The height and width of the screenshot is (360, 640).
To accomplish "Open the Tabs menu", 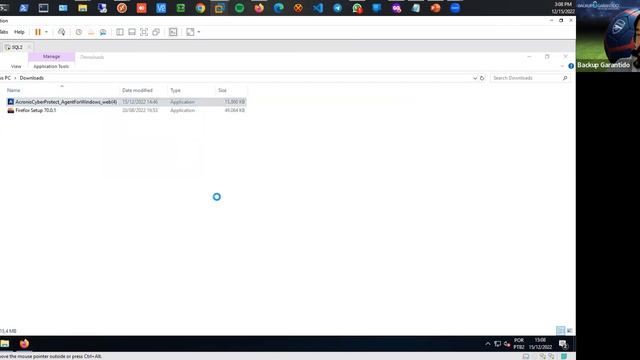I will coord(4,32).
